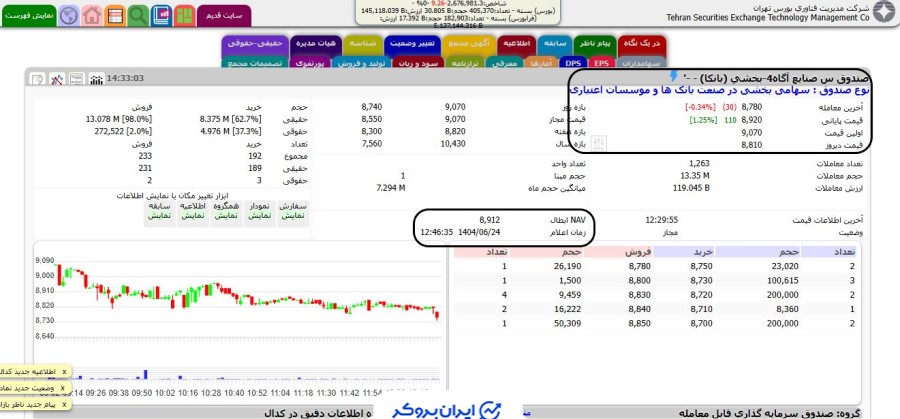Screen dimensions: 900x419
Task: Open the معرفی tab
Action: point(505,63)
